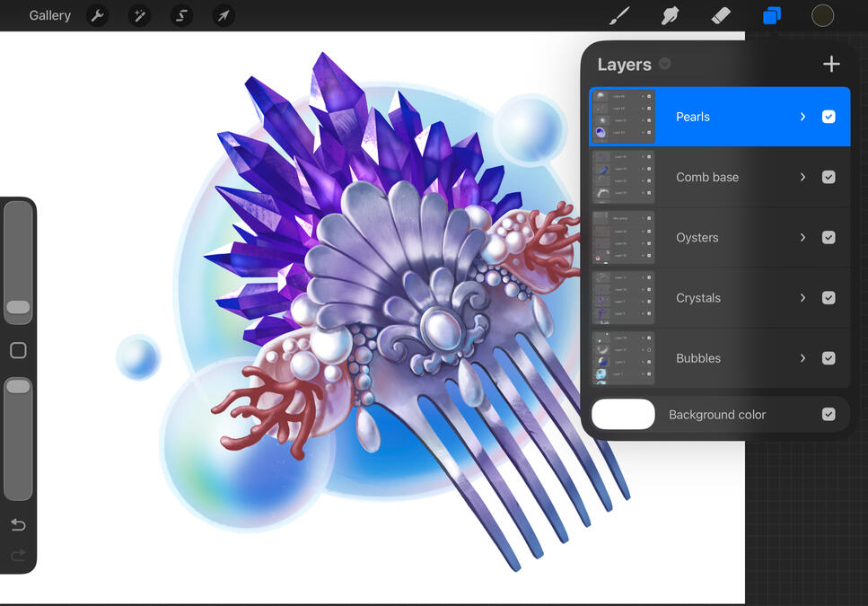Select the Smudge finger tool
This screenshot has width=868, height=606.
670,15
